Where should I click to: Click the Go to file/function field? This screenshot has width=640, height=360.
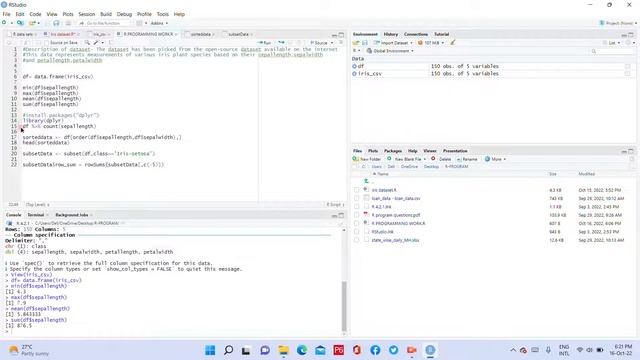(x=104, y=23)
